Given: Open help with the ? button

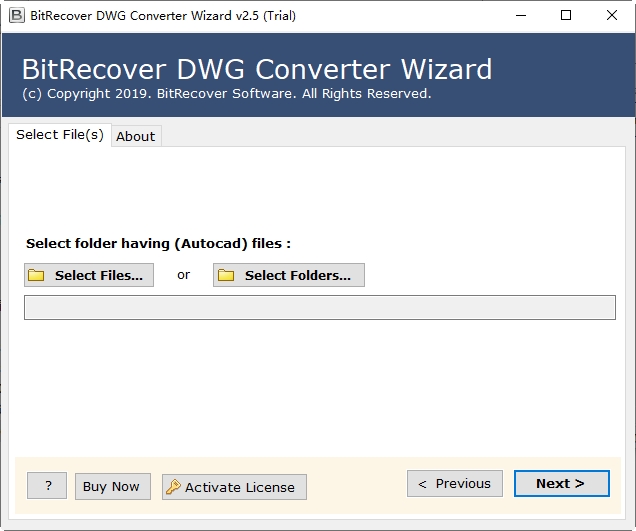Looking at the screenshot, I should coord(47,486).
